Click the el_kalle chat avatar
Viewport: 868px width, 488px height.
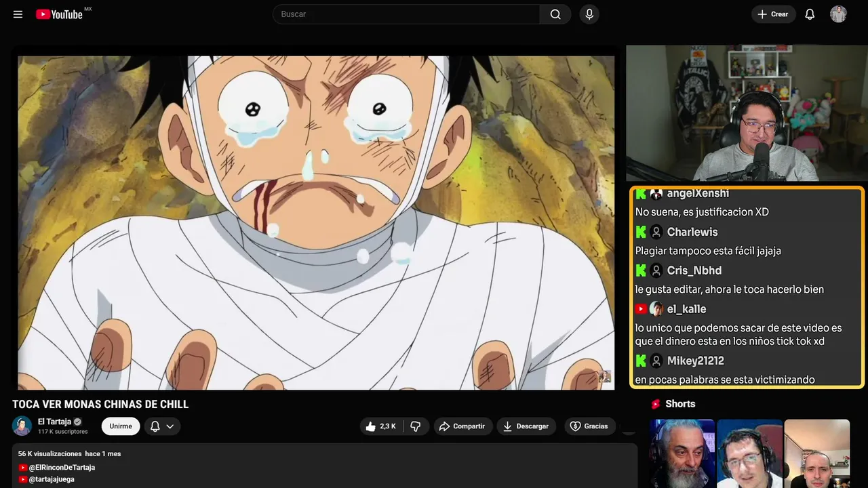pyautogui.click(x=656, y=309)
